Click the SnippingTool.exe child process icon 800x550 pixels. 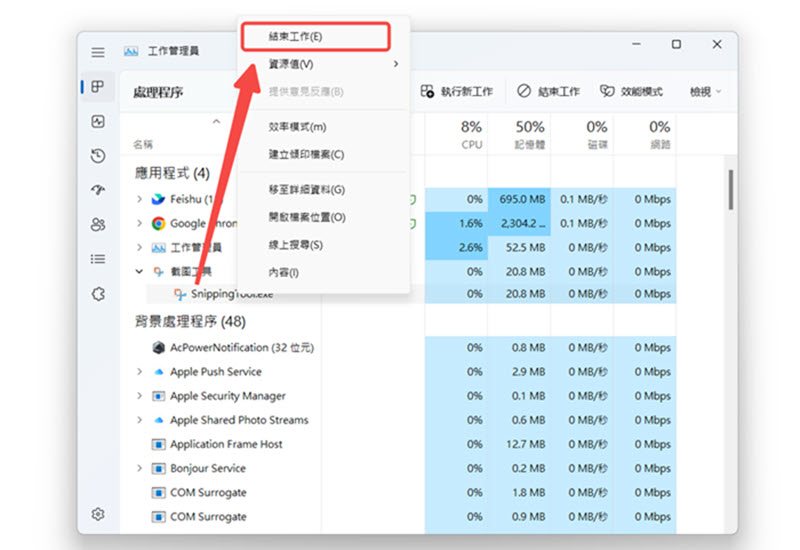pyautogui.click(x=180, y=294)
